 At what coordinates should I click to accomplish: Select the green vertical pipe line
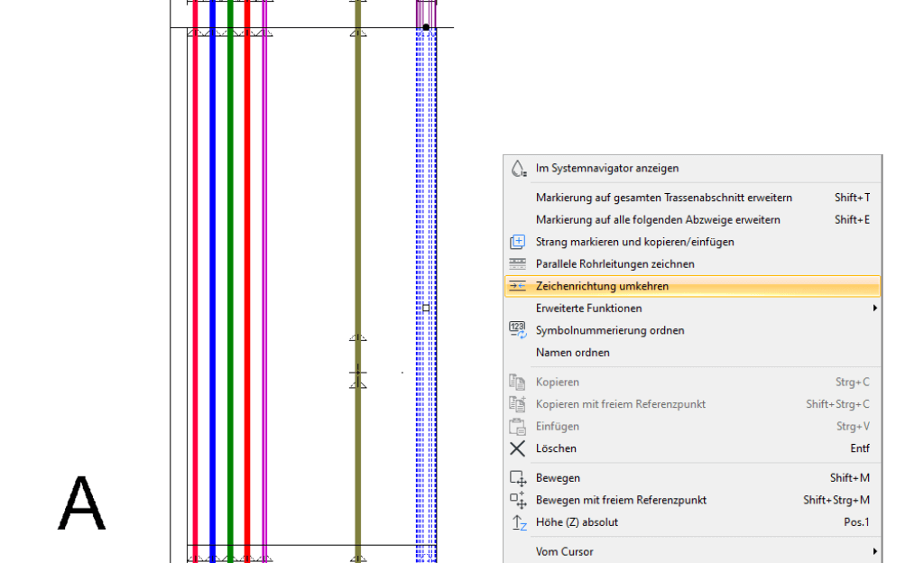pos(230,271)
